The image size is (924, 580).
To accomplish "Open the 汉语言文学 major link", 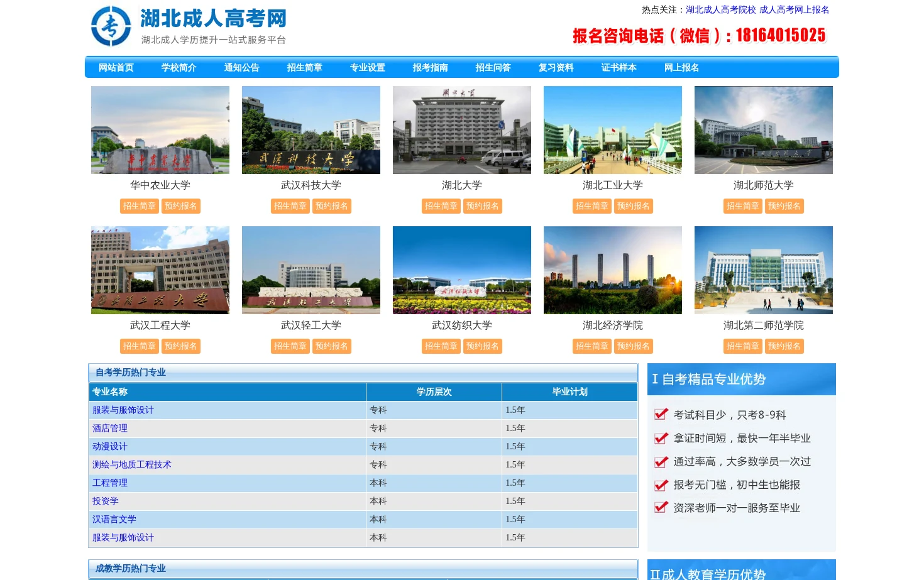I will [114, 519].
